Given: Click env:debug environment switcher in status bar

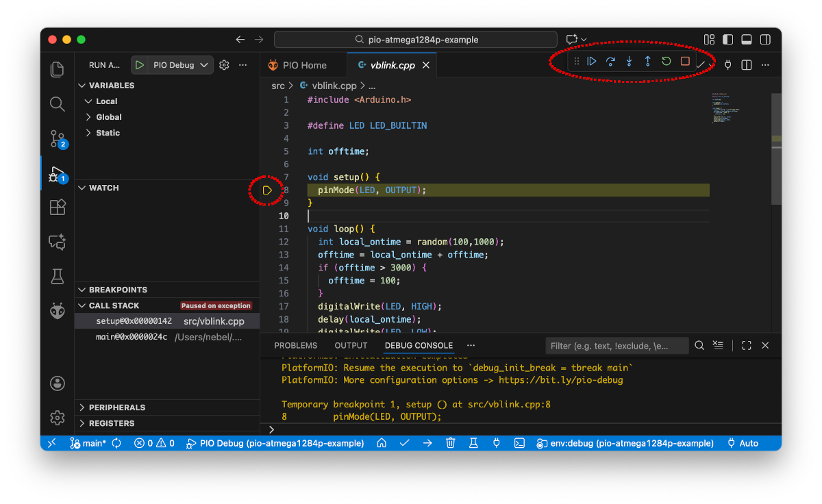Looking at the screenshot, I should (x=625, y=443).
